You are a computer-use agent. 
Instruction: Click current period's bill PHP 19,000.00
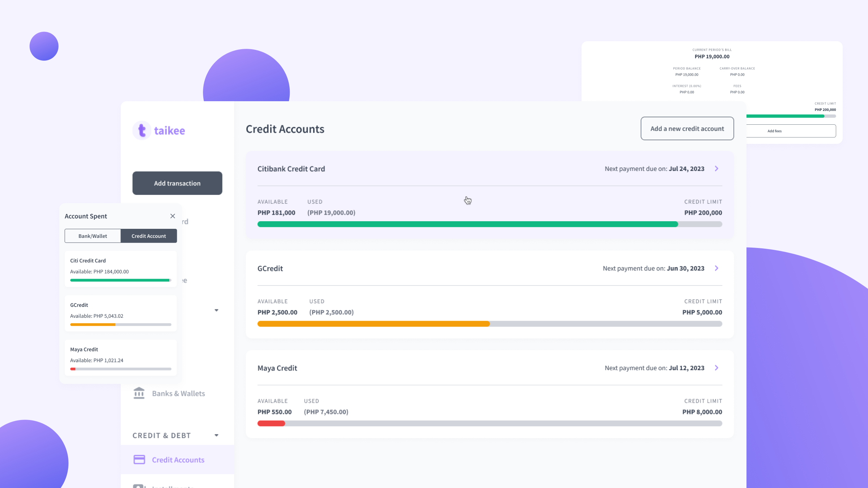pyautogui.click(x=712, y=56)
